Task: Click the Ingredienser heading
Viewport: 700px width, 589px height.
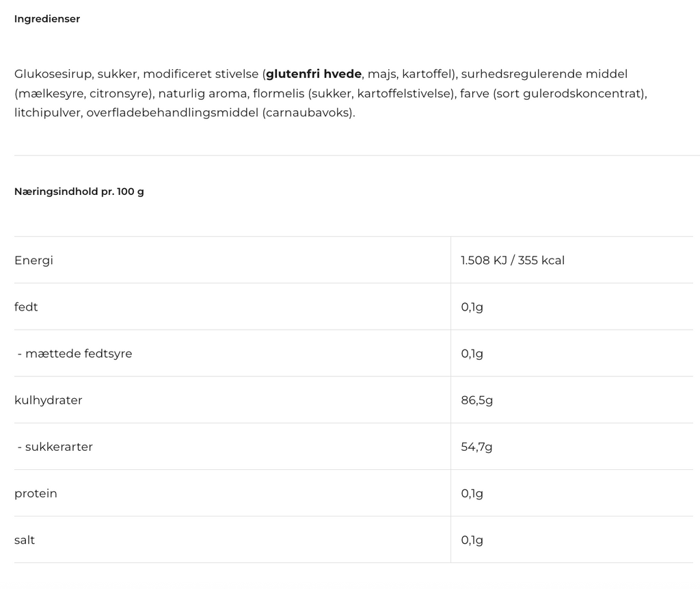Action: coord(47,18)
